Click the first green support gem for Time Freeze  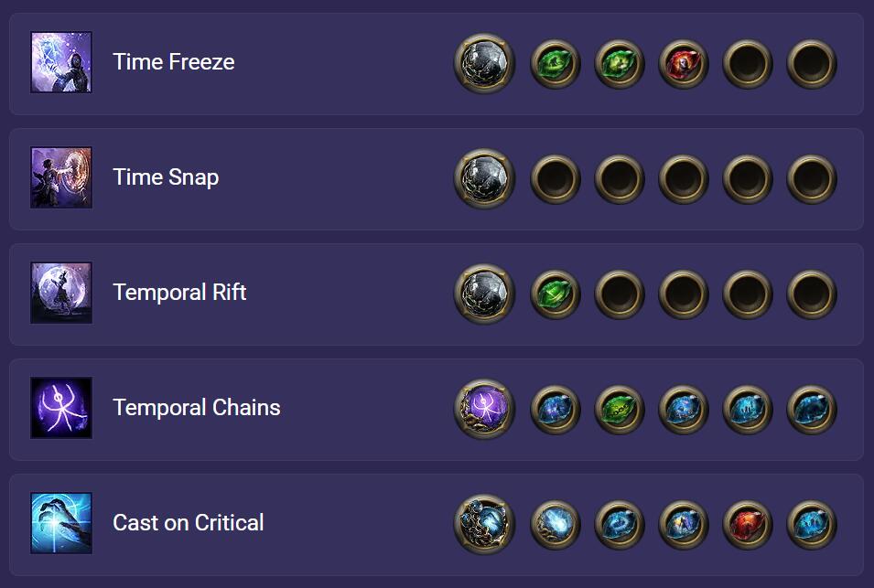coord(556,63)
